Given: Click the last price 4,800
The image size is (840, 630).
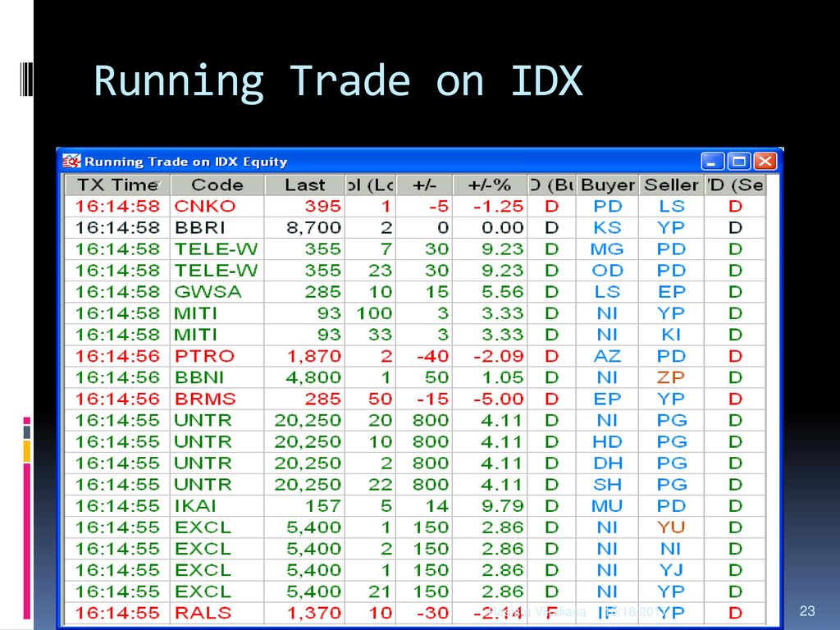Looking at the screenshot, I should (x=313, y=377).
